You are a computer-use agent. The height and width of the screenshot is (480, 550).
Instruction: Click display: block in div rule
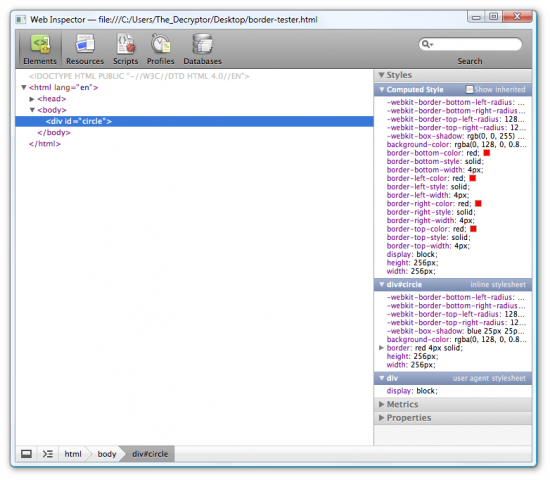coord(412,391)
